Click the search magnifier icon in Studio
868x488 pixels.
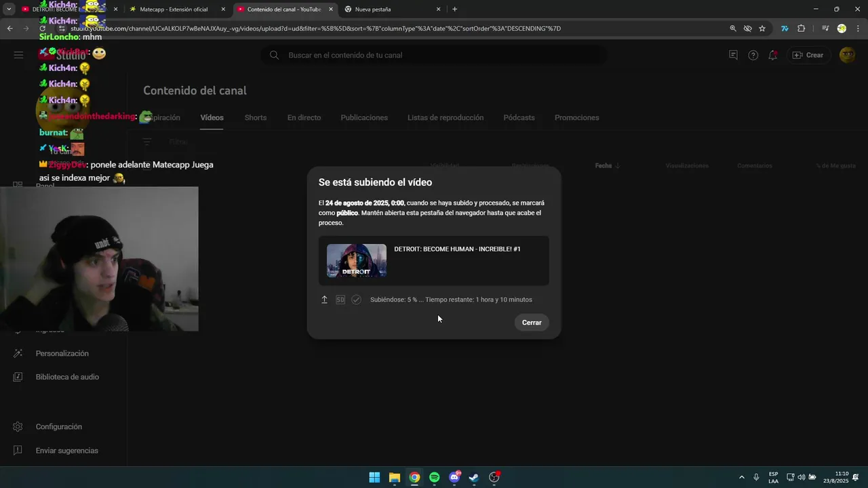click(x=274, y=55)
